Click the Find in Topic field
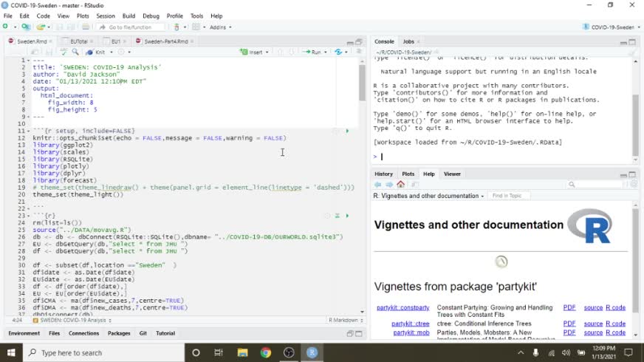Viewport: 644px width, 362px height. (x=508, y=196)
